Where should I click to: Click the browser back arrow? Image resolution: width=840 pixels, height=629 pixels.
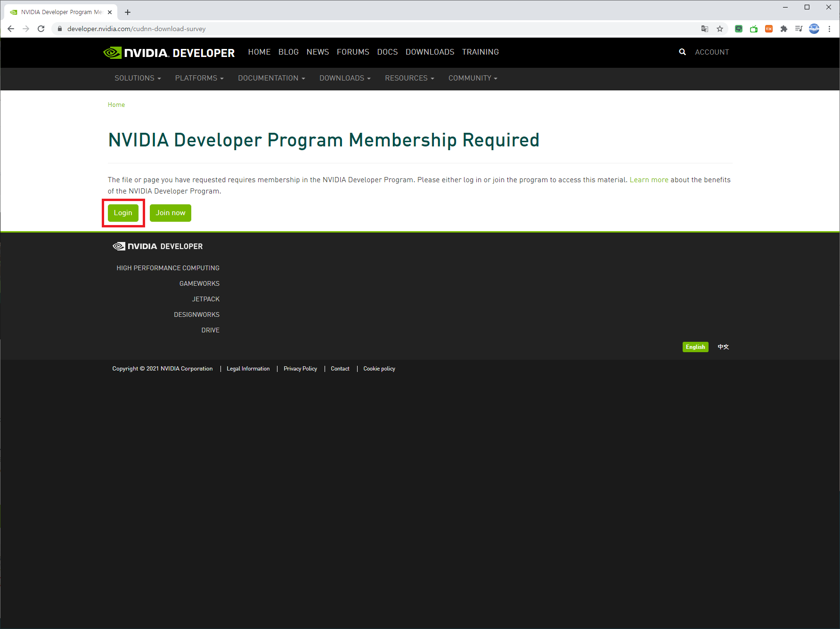(x=11, y=29)
